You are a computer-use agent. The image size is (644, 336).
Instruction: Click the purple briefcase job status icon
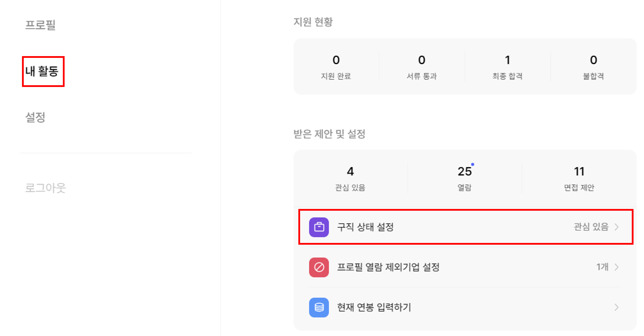319,227
